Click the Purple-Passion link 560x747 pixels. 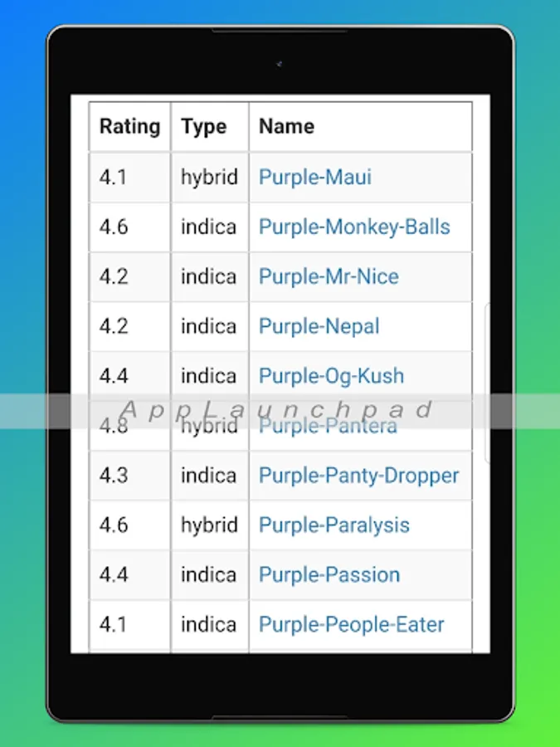[329, 574]
